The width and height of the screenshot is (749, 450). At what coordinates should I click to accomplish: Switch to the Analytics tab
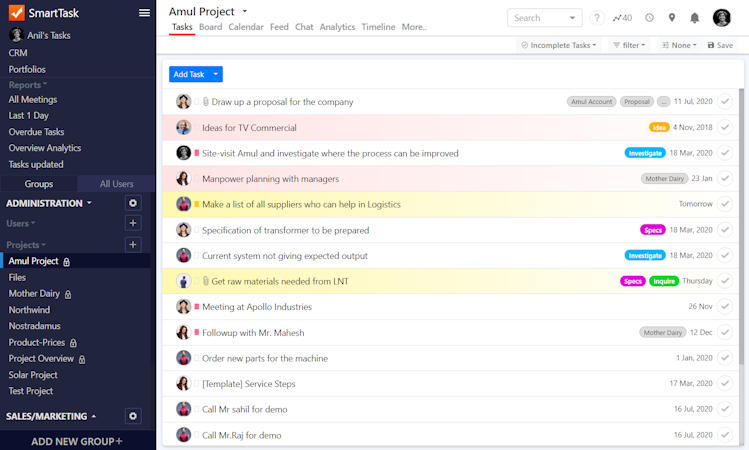point(337,27)
